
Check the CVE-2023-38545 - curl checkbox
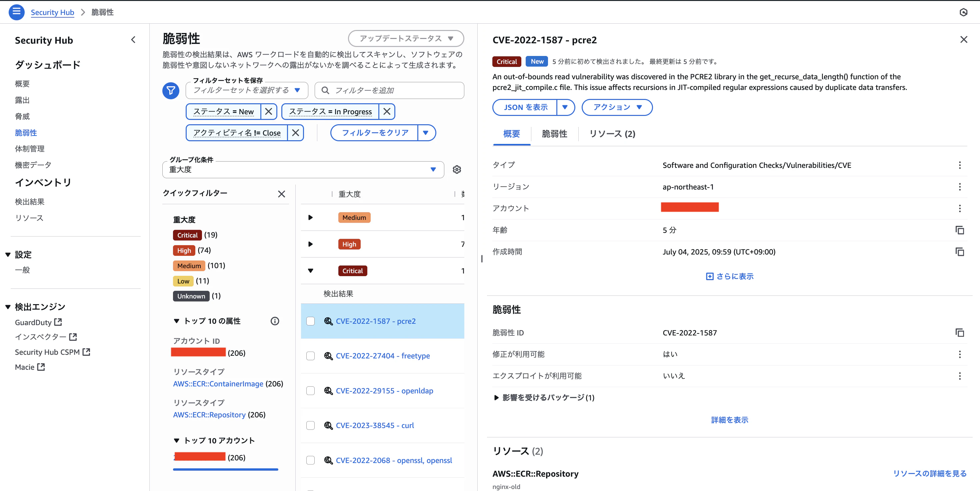[x=310, y=425]
